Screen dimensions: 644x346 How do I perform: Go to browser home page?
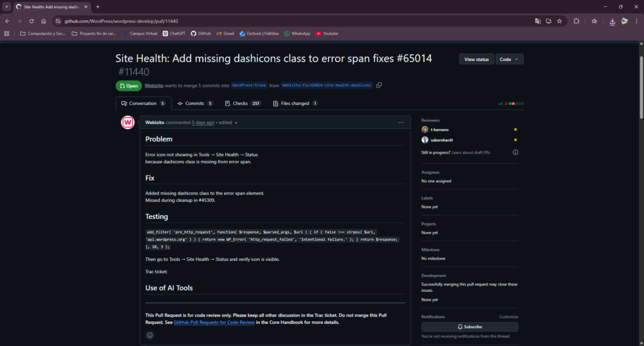[x=43, y=21]
